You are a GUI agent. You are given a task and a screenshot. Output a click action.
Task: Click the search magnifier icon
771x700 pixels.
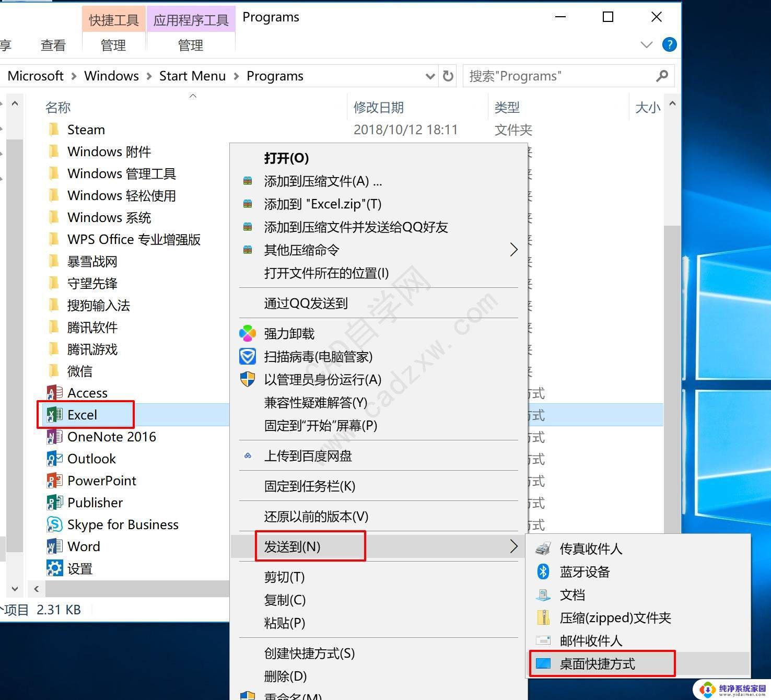click(662, 76)
